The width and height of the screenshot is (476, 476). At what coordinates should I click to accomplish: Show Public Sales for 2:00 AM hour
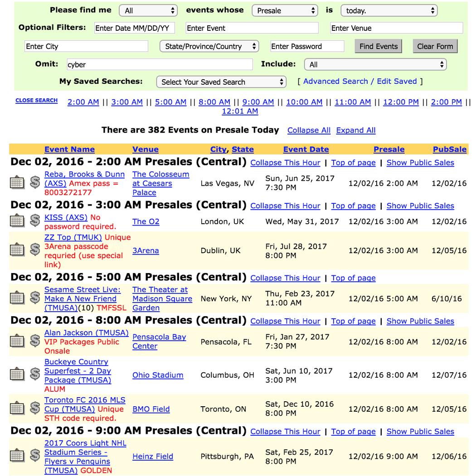click(x=420, y=163)
